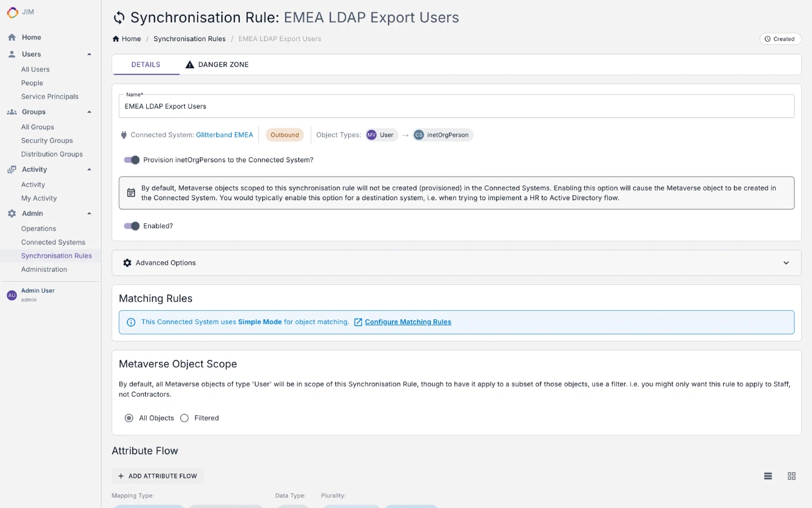The image size is (812, 508).
Task: Click the sync icon beside the page title
Action: [x=119, y=18]
